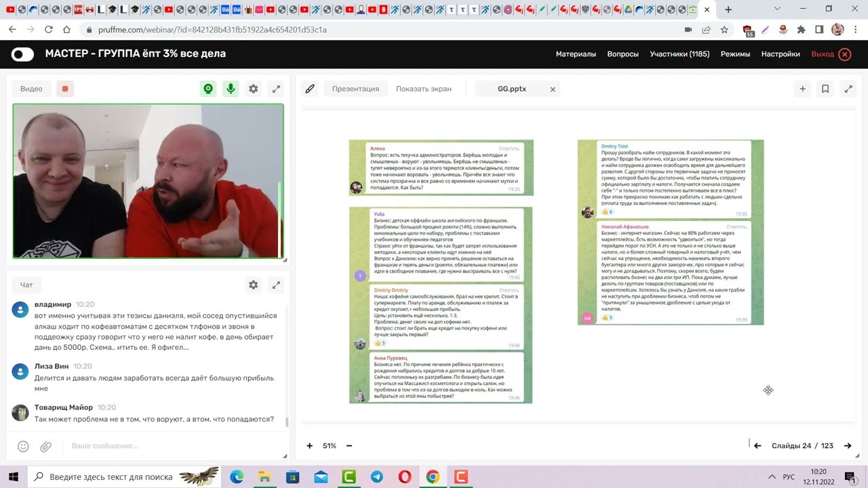Screen dimensions: 868x488
Task: Click the chat message input field
Action: tap(170, 446)
